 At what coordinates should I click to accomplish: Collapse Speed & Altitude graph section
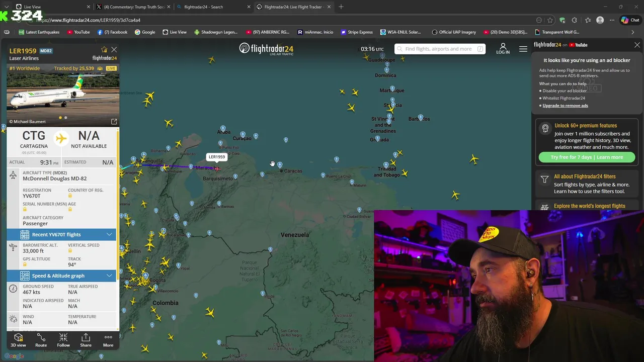click(109, 276)
